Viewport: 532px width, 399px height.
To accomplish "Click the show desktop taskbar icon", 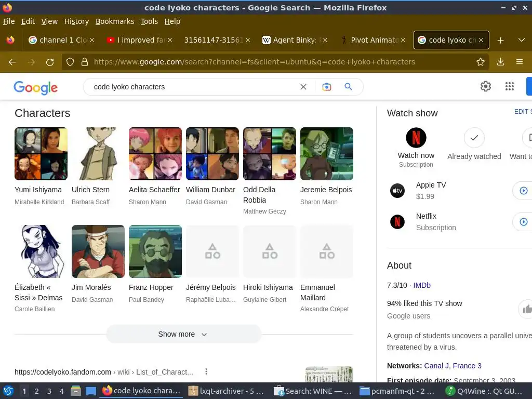I will (90, 391).
